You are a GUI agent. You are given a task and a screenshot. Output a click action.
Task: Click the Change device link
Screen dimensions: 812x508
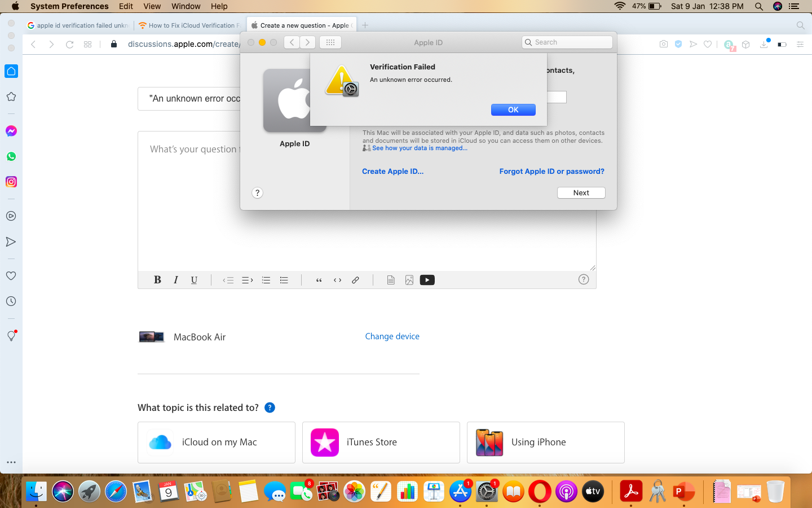click(x=392, y=336)
